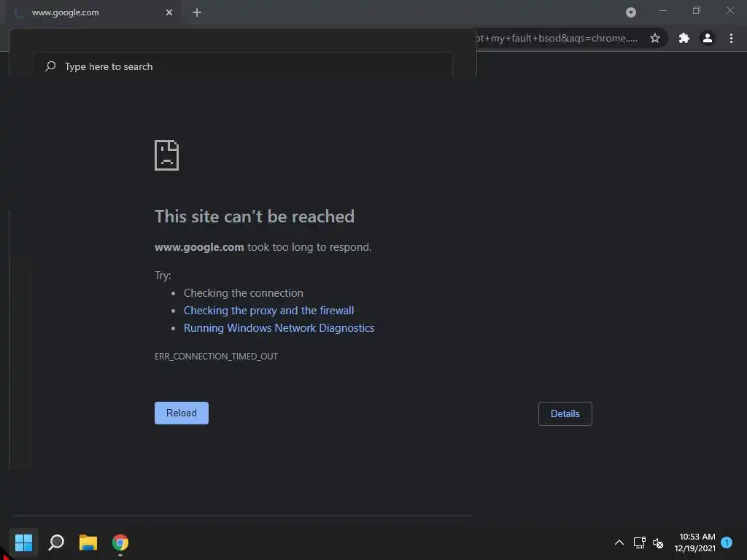Minimize the Chrome window
The image size is (747, 560).
coord(663,10)
